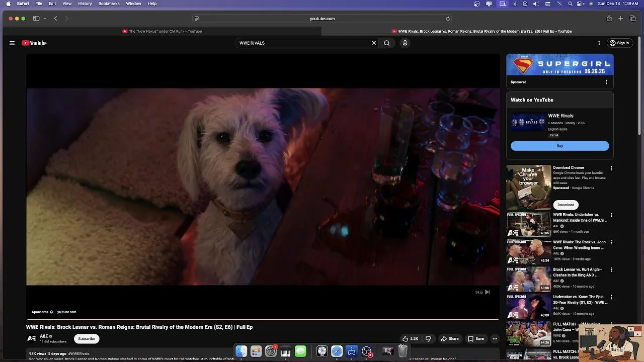The width and height of the screenshot is (644, 362).
Task: Run the YouTube search magnifier button
Action: click(387, 43)
